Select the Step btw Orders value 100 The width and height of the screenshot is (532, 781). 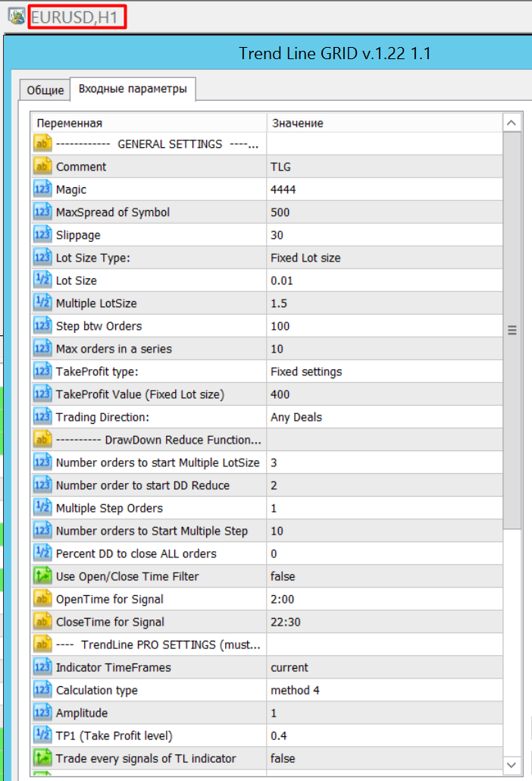[385, 326]
